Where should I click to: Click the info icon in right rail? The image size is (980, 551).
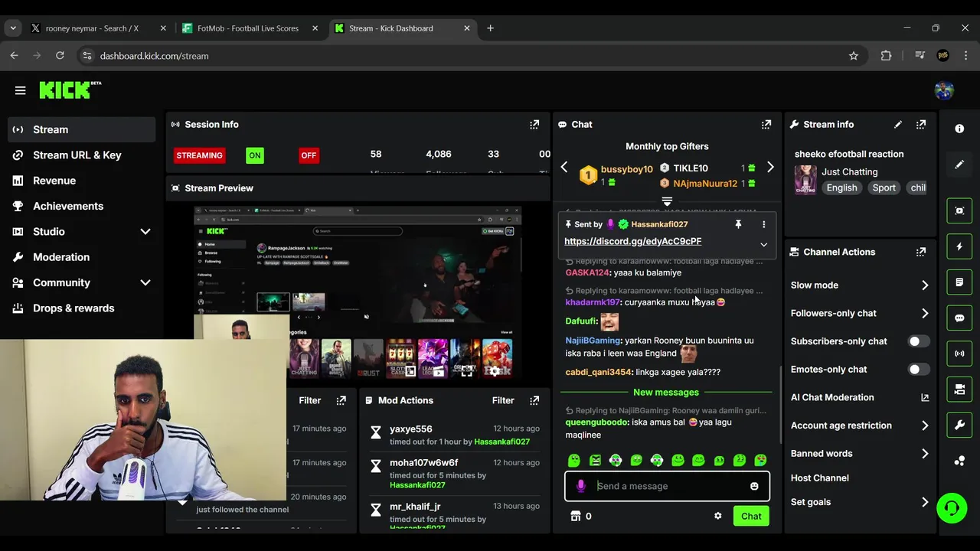[x=959, y=129]
